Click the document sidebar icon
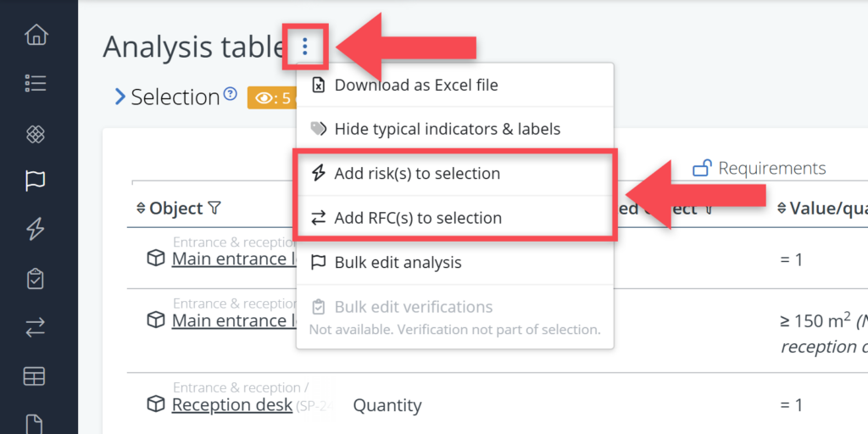The height and width of the screenshot is (434, 868). coord(36,422)
